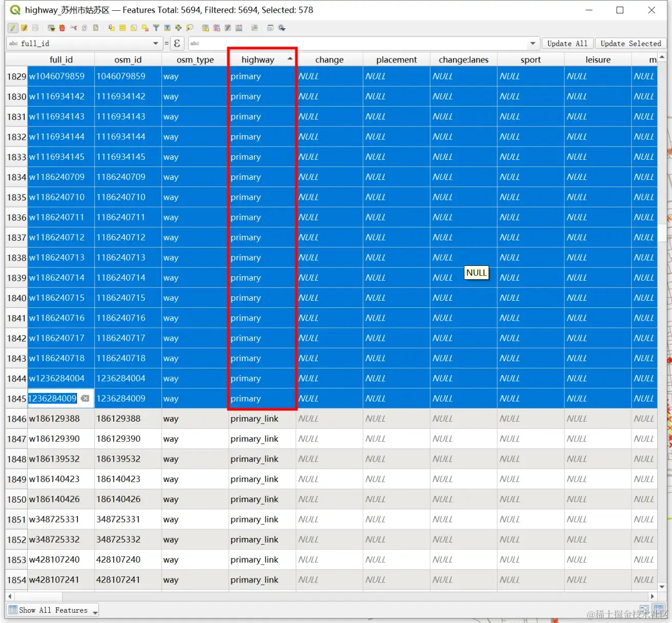Invert the feature selection
Screen dimensions: 672x623
coord(134,28)
